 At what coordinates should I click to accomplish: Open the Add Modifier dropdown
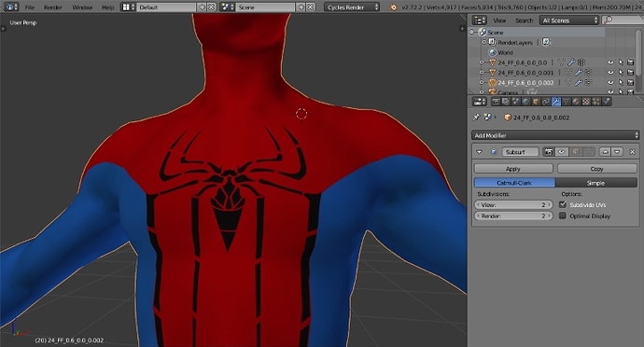click(555, 135)
